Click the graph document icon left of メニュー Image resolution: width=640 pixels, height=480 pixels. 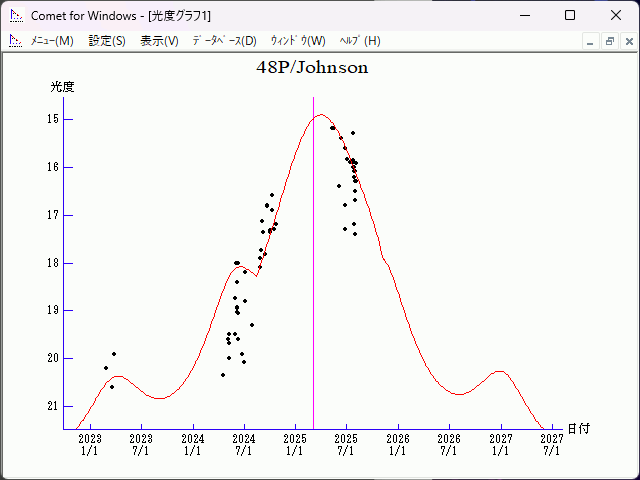point(15,41)
